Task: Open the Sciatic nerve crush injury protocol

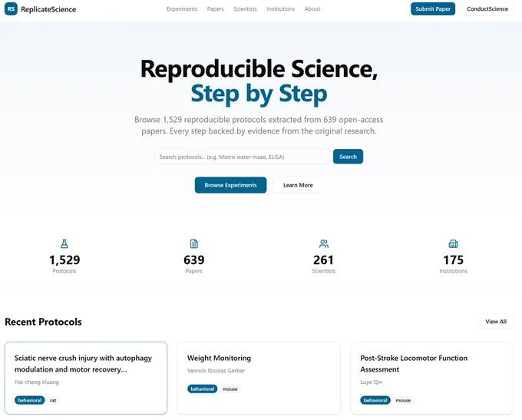Action: pos(86,378)
